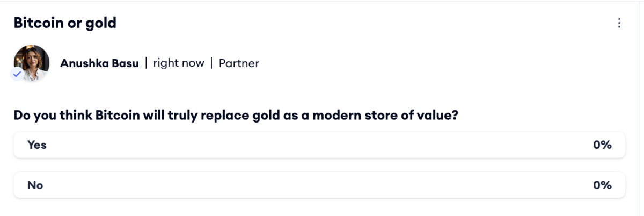Image resolution: width=644 pixels, height=216 pixels.
Task: Select the Partner role label
Action: click(239, 63)
